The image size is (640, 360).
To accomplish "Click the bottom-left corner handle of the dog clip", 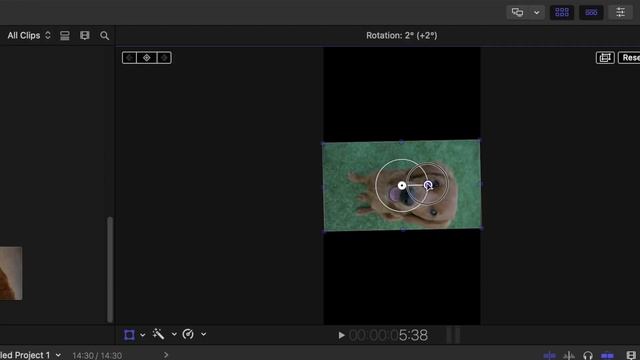I will pyautogui.click(x=324, y=231).
